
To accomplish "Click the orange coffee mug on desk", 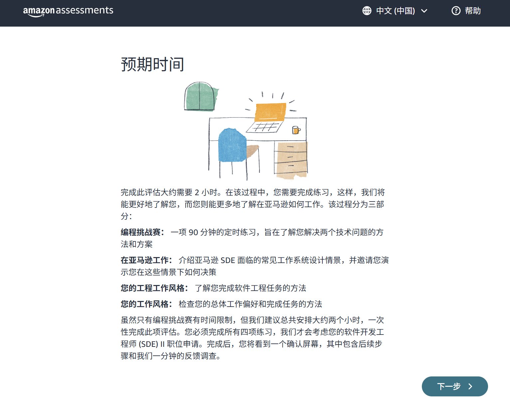I will click(295, 130).
